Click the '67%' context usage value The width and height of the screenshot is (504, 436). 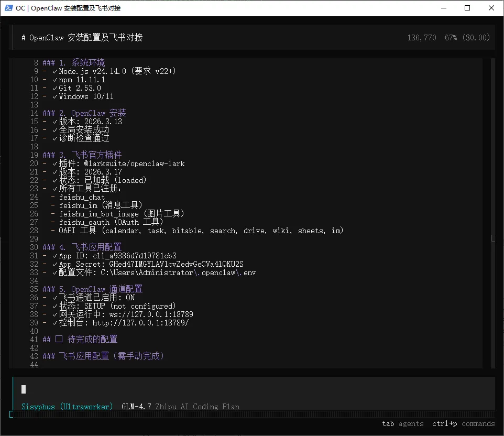[x=451, y=38]
